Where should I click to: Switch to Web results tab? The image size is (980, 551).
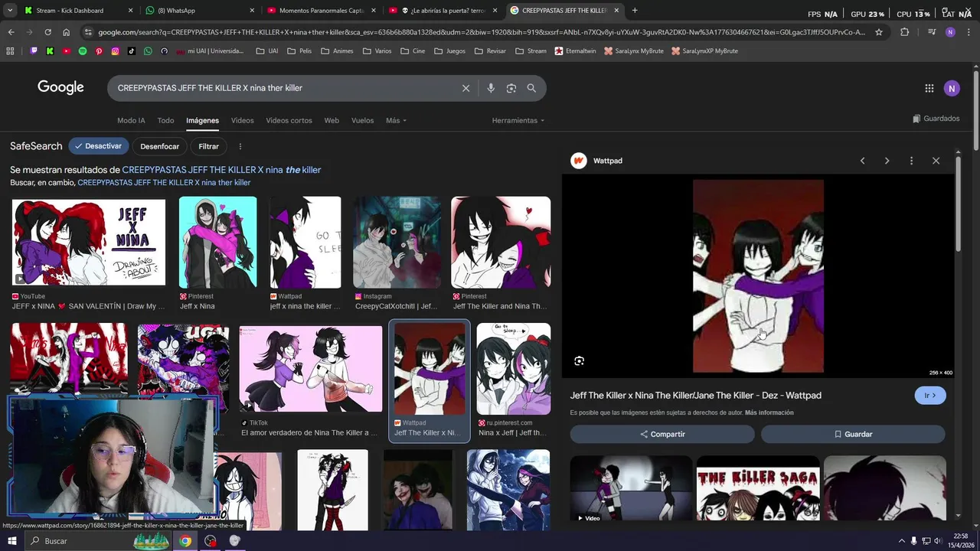pyautogui.click(x=332, y=120)
